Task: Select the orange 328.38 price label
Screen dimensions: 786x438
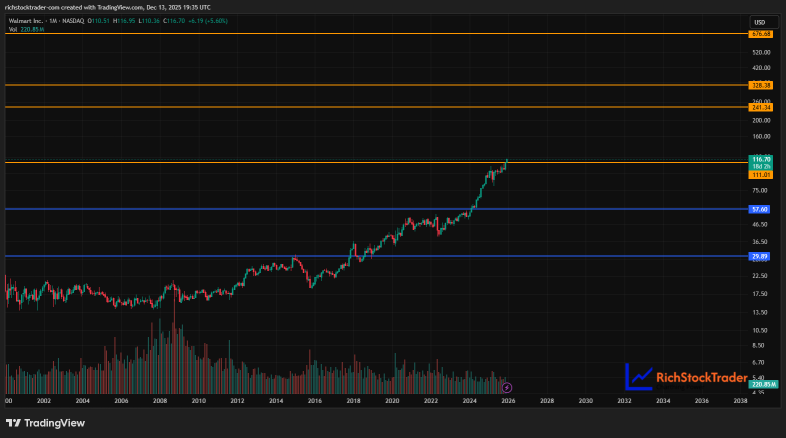Action: pos(760,86)
